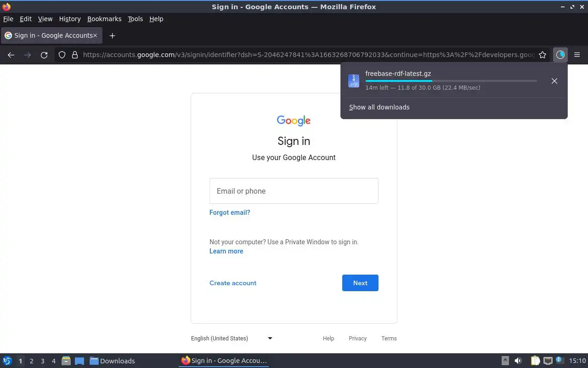
Task: Click the URL address bar
Action: (x=308, y=55)
